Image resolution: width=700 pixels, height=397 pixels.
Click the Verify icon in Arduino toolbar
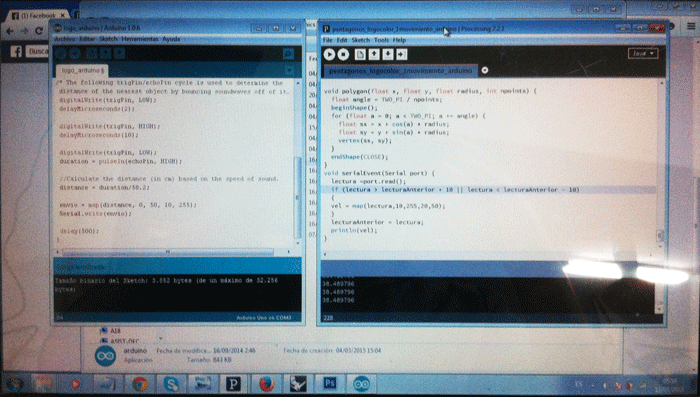point(61,54)
